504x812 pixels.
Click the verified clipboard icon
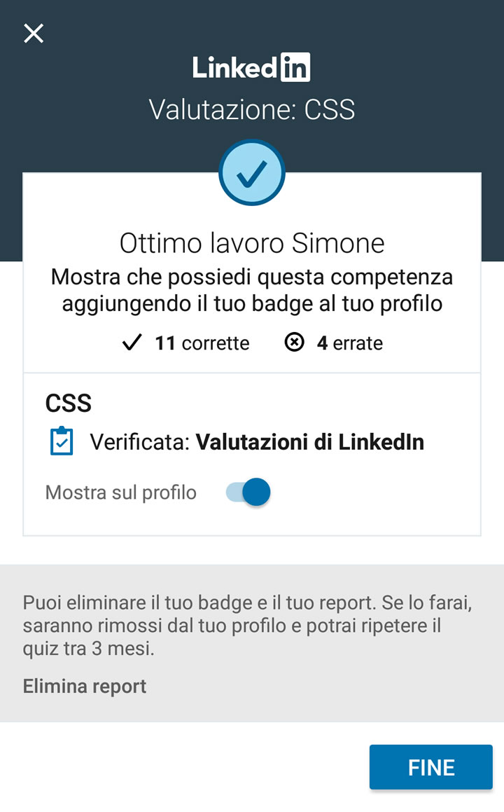pyautogui.click(x=62, y=441)
